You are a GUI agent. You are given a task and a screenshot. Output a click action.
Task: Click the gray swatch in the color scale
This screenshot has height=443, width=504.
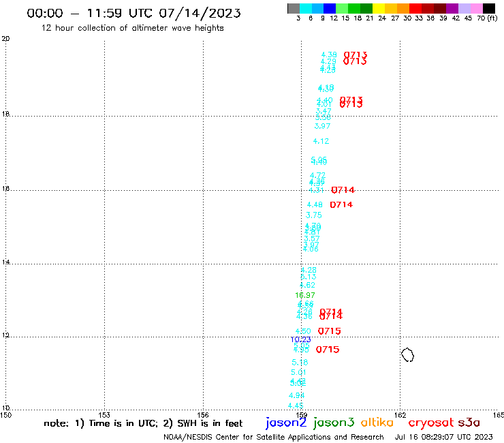coord(294,9)
